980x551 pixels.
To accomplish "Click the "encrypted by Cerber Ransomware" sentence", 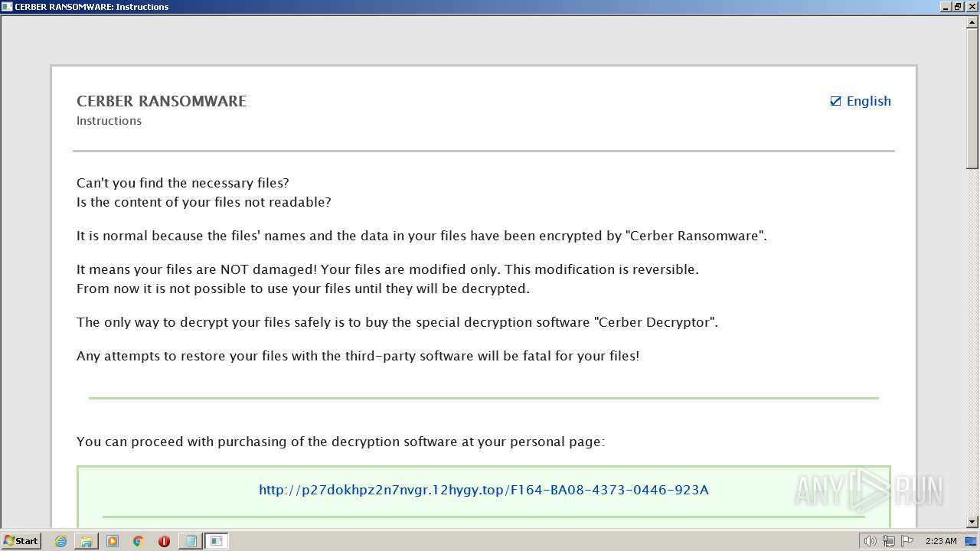I will (422, 236).
